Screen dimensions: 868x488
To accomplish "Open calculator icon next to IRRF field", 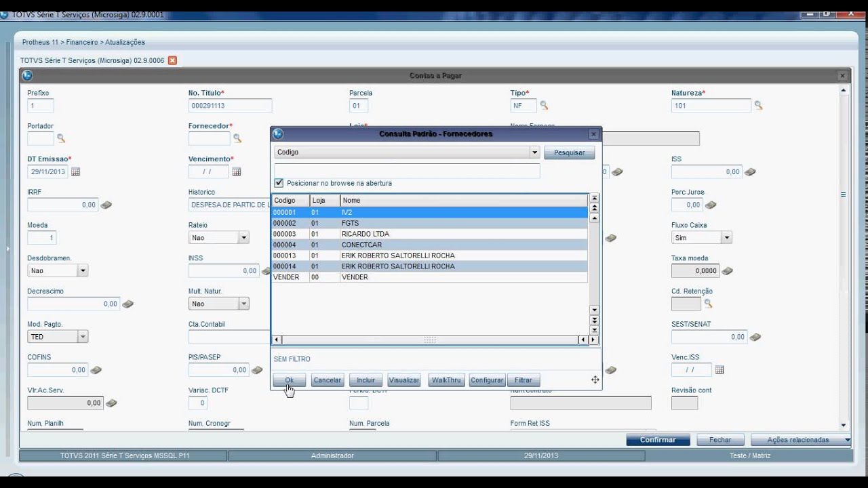I will 106,205.
